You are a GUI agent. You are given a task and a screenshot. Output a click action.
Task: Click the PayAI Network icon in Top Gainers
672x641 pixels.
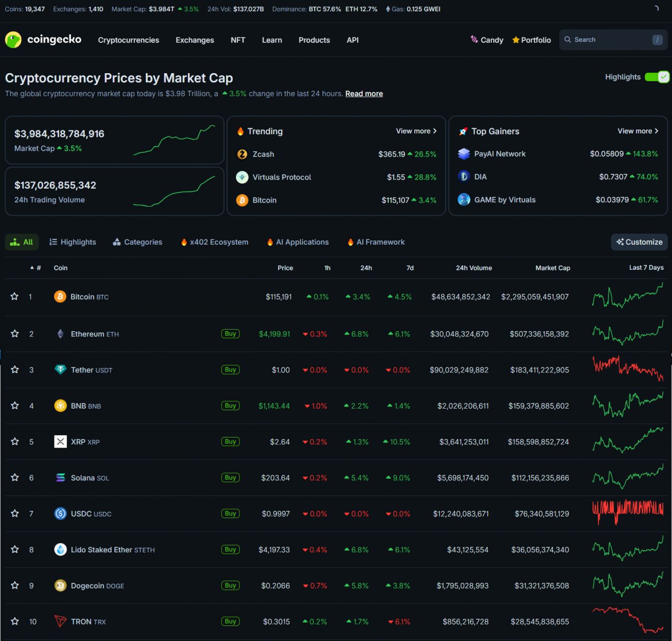[x=464, y=154]
